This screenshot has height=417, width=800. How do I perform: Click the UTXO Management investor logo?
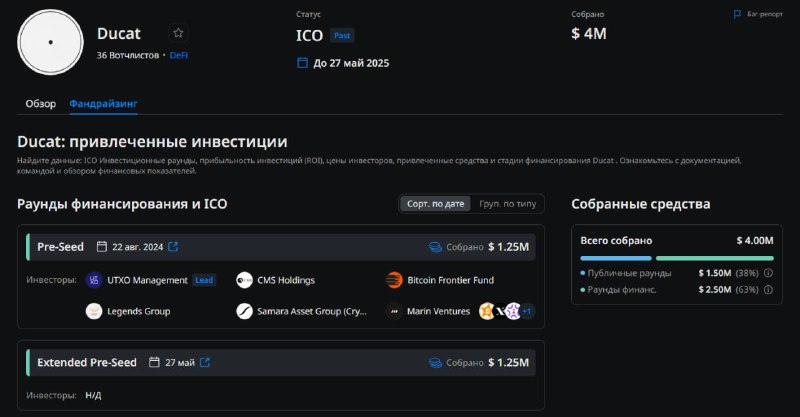pyautogui.click(x=94, y=280)
